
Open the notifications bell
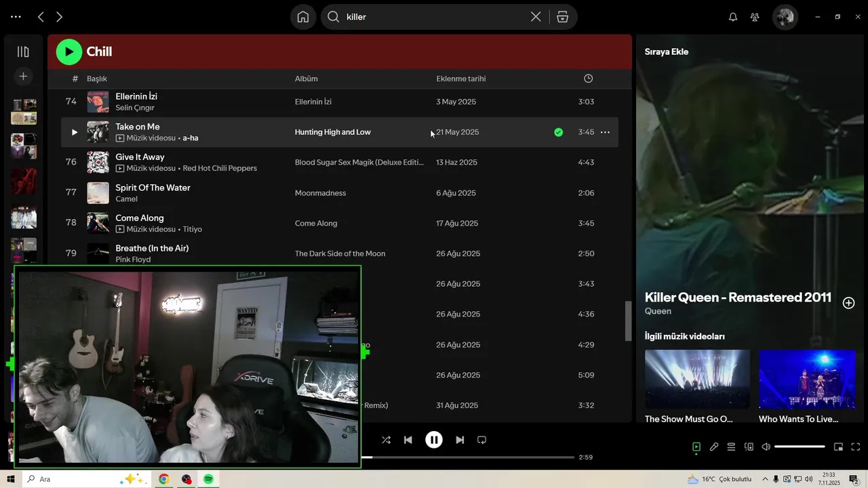click(733, 17)
